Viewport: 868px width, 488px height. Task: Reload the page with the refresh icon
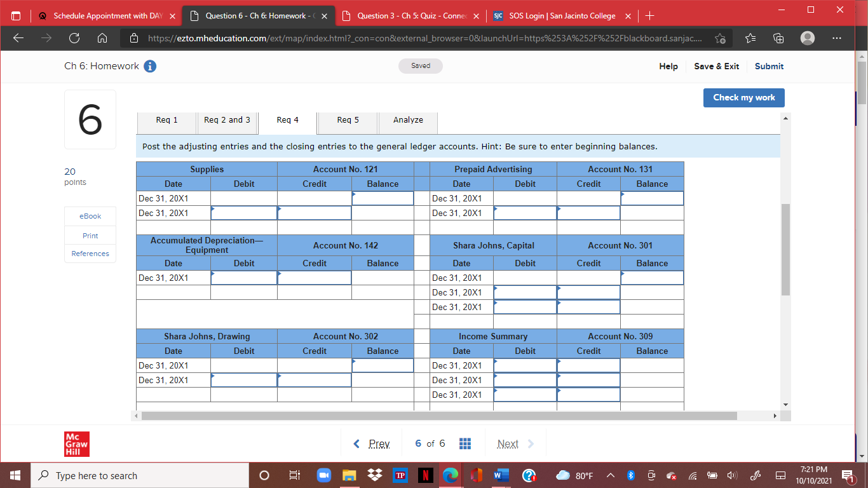[x=74, y=39]
